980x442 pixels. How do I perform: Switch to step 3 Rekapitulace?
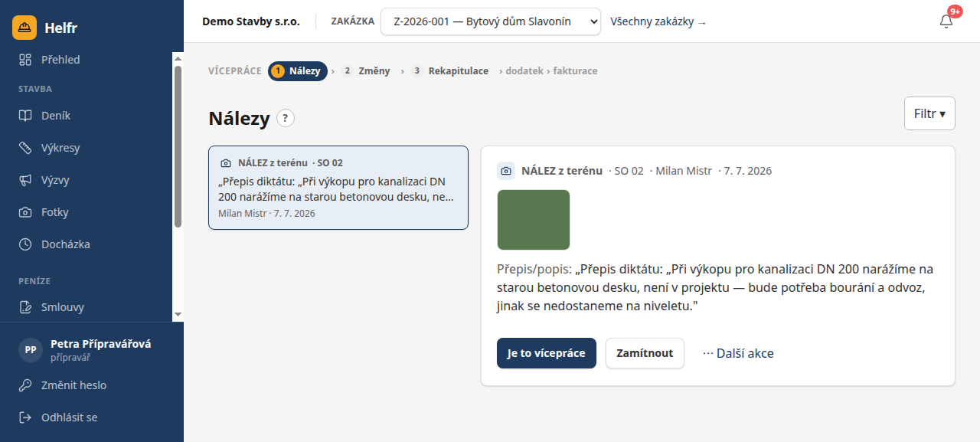pos(450,71)
